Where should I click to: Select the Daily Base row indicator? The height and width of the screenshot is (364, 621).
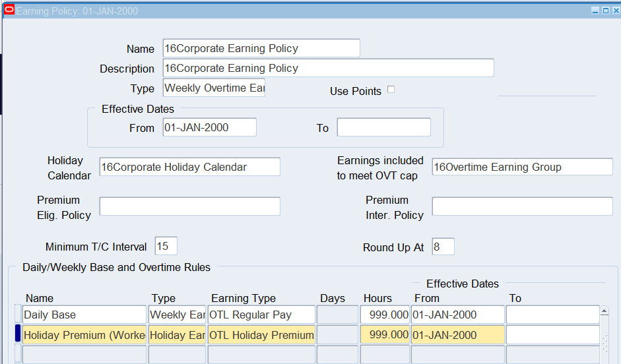[18, 315]
